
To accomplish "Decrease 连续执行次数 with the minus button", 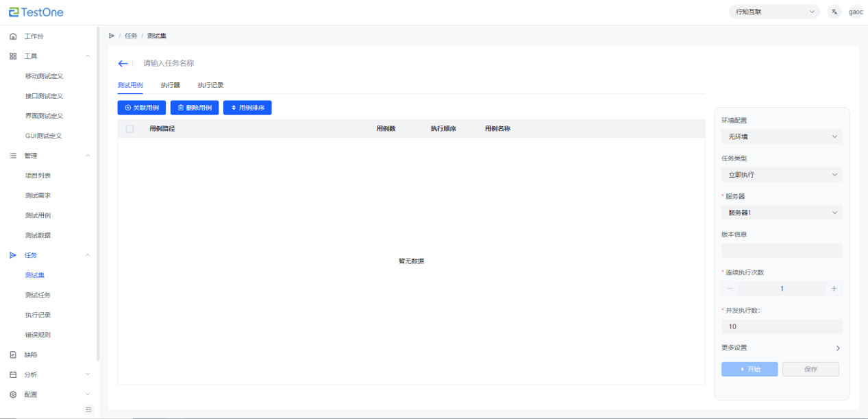I will 730,289.
